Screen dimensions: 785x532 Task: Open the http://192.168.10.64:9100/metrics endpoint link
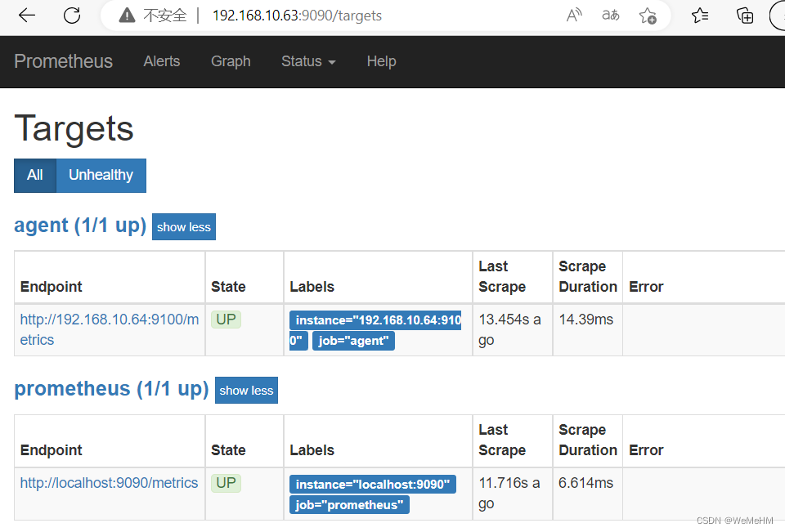coord(109,329)
